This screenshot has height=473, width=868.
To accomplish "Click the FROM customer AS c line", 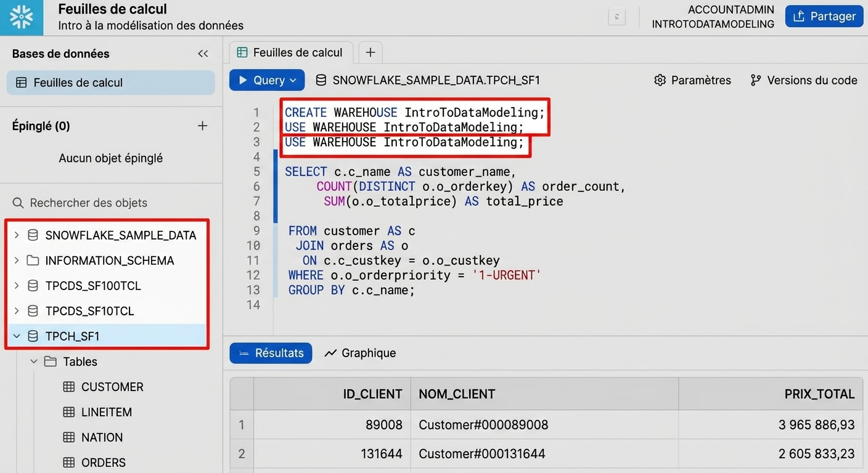I will [x=351, y=231].
